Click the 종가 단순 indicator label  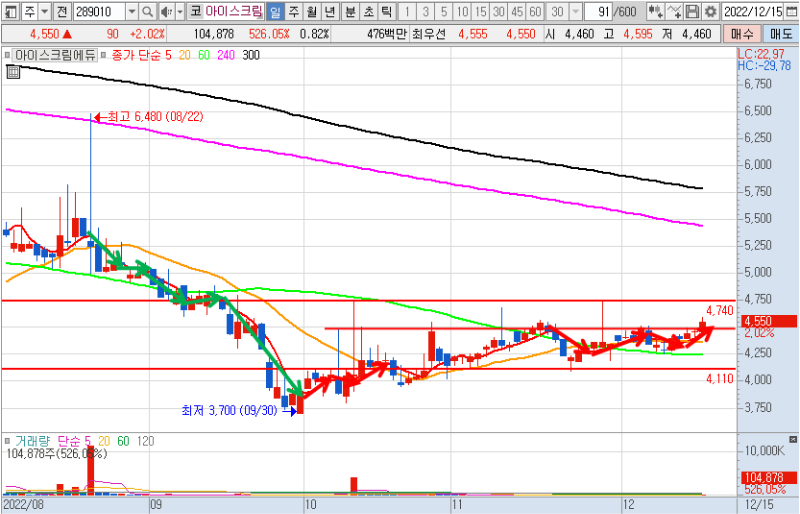coord(136,55)
